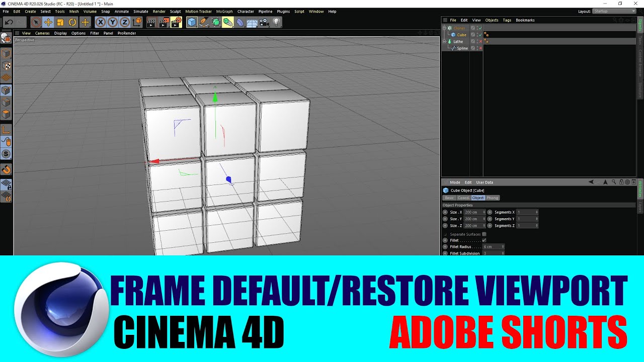Open the Display viewport menu
The height and width of the screenshot is (362, 644).
(60, 33)
